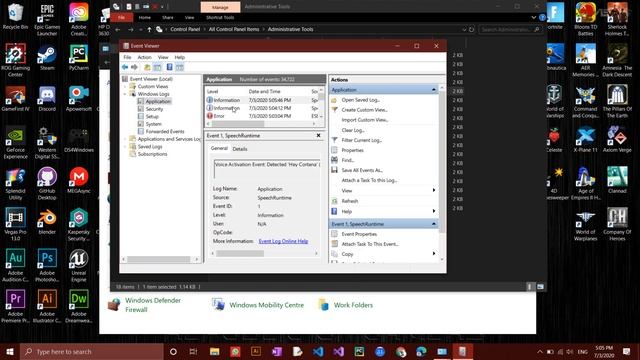Screen dimensions: 640x360
Task: Click Attach a Task To this Log... action
Action: click(x=369, y=180)
